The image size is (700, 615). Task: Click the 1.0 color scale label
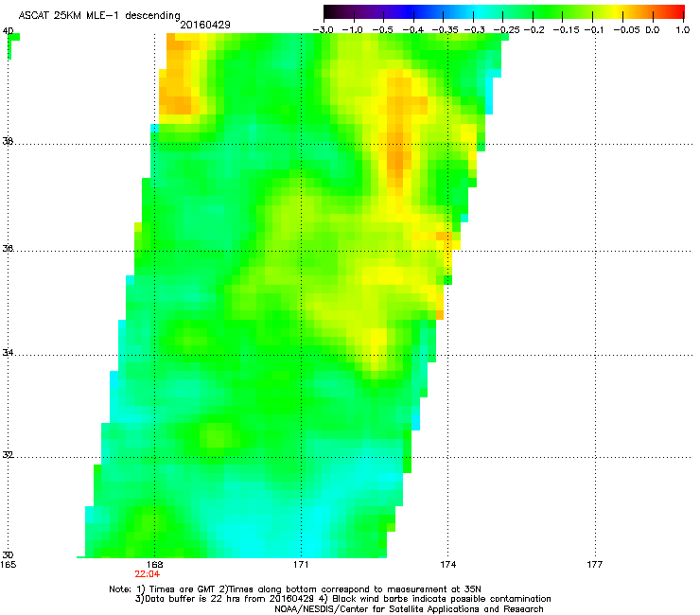coord(683,30)
